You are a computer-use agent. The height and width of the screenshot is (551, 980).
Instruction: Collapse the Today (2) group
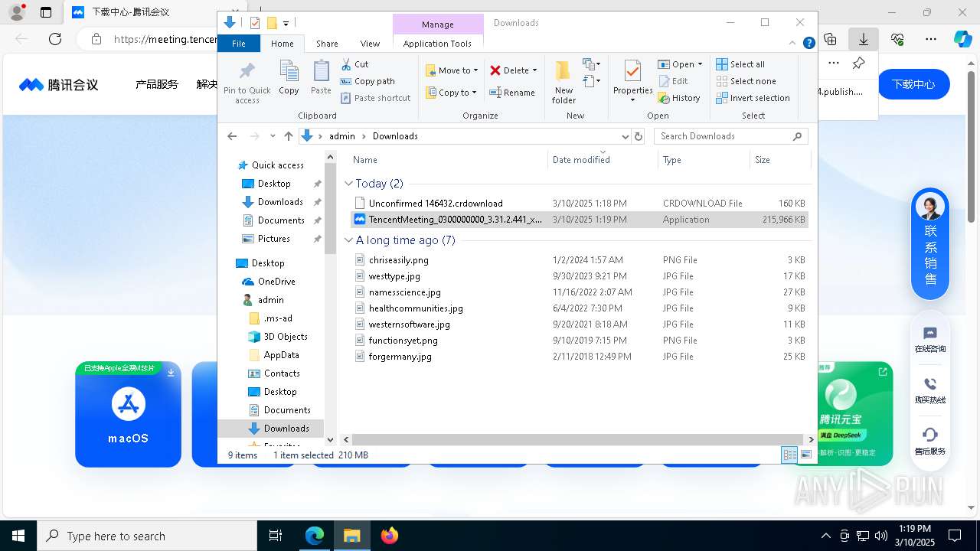[349, 184]
